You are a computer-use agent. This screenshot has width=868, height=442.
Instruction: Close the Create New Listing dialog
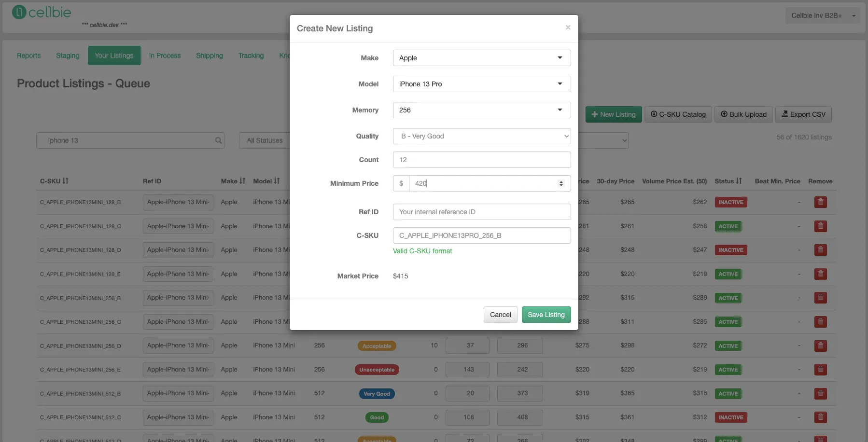(568, 28)
